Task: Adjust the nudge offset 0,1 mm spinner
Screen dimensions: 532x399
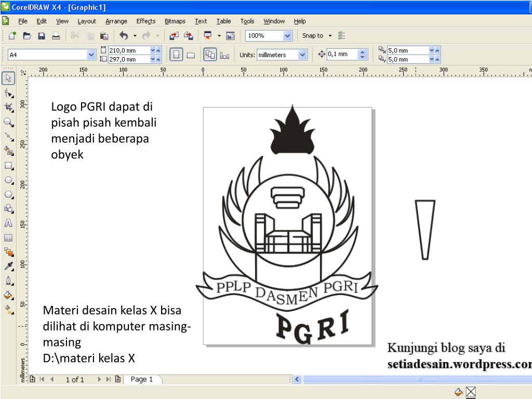Action: pyautogui.click(x=362, y=54)
